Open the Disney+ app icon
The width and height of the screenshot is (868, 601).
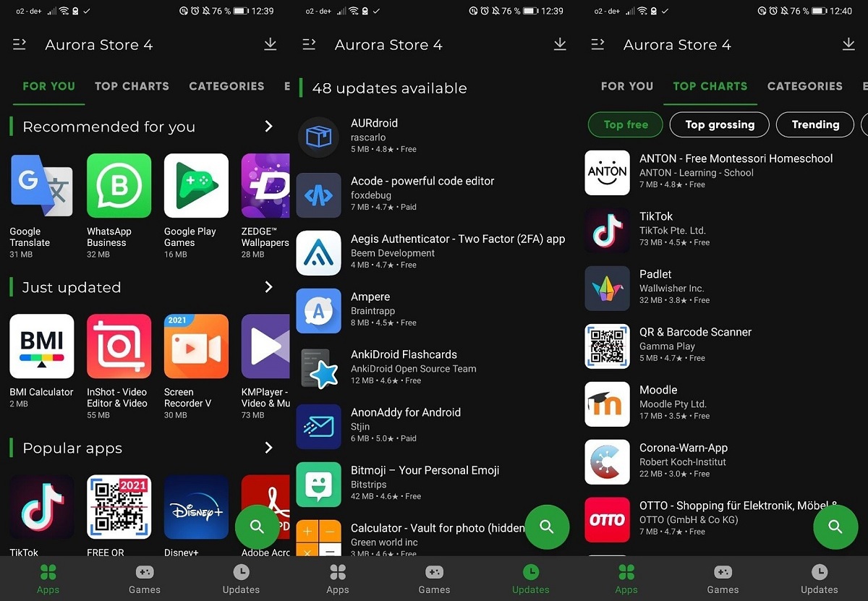pos(196,507)
